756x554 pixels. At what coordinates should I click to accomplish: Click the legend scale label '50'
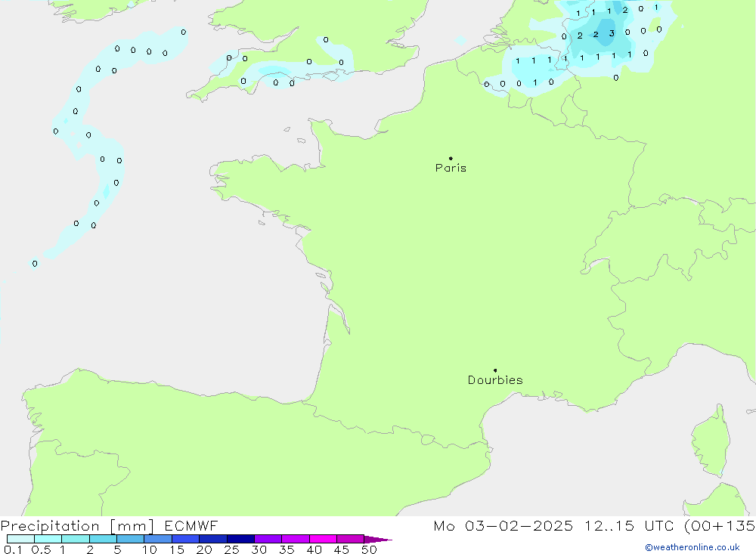[x=370, y=549]
